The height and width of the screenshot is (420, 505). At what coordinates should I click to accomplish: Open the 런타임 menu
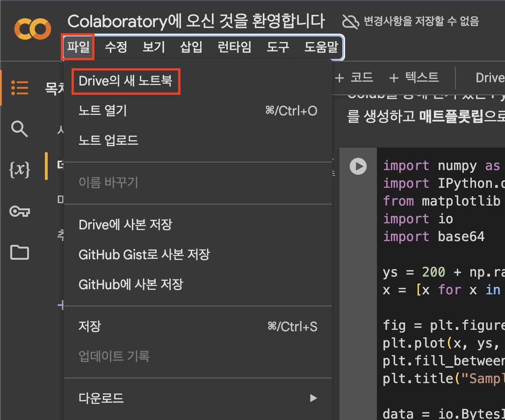[x=234, y=47]
